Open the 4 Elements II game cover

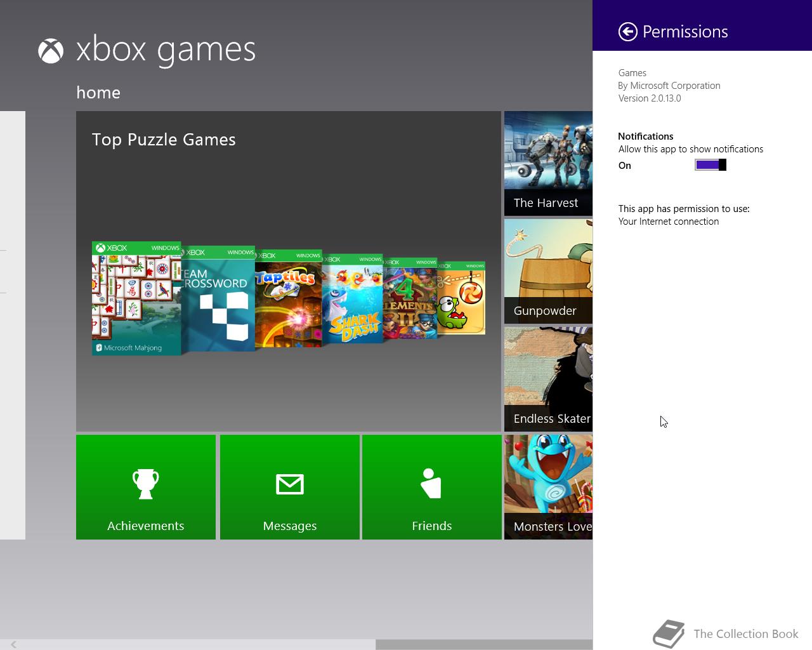tap(410, 298)
